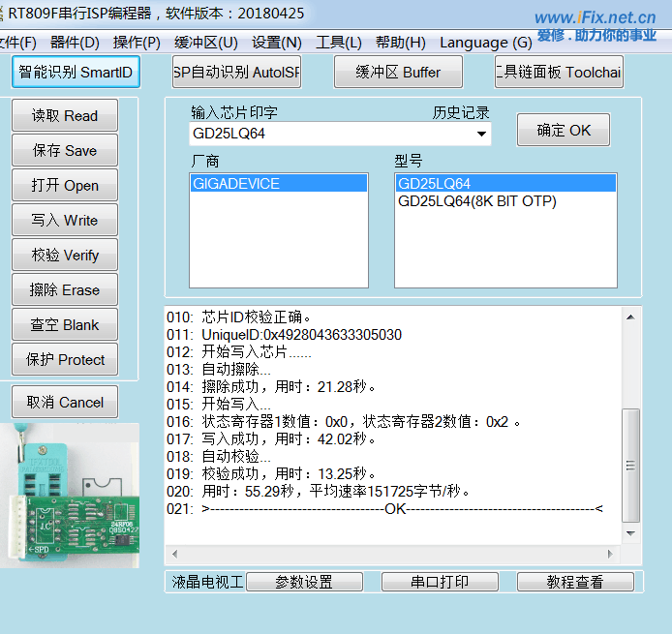Select GIGADEVICE in the manufacturer list

279,183
